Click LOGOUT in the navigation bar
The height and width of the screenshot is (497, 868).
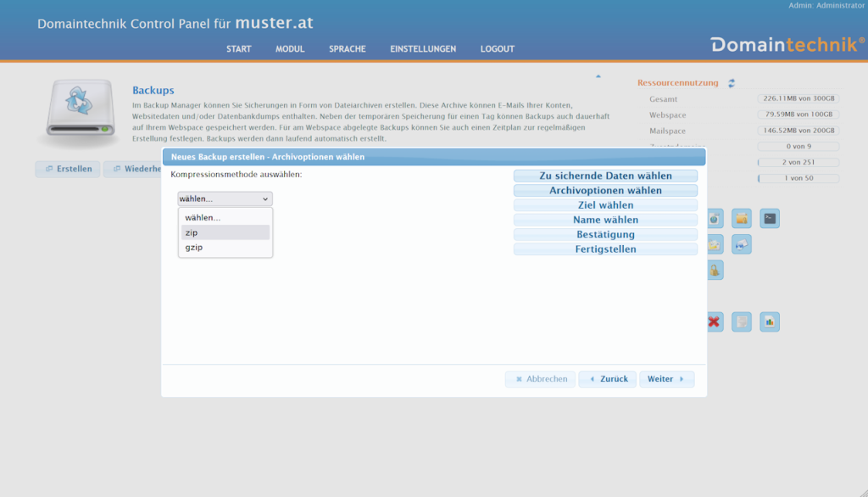click(497, 49)
